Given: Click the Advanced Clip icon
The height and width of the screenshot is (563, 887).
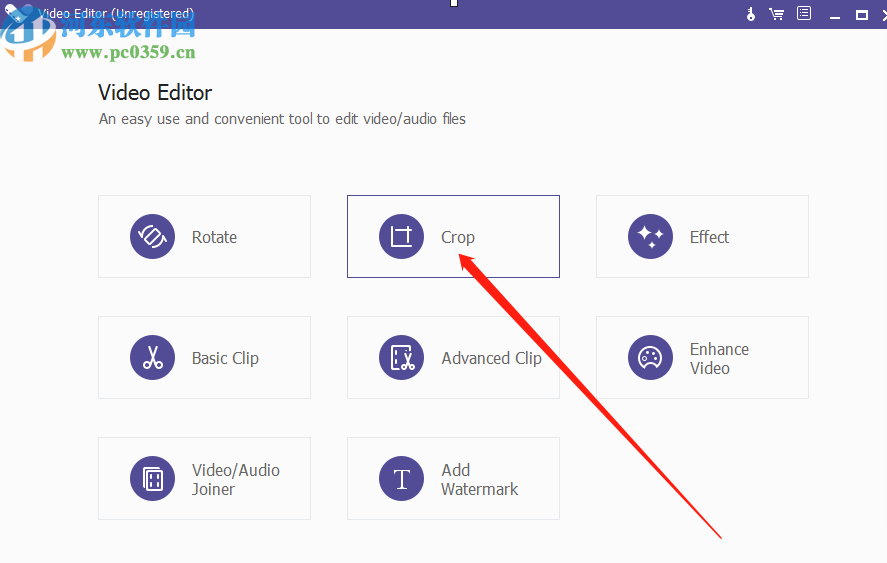Looking at the screenshot, I should pyautogui.click(x=401, y=358).
